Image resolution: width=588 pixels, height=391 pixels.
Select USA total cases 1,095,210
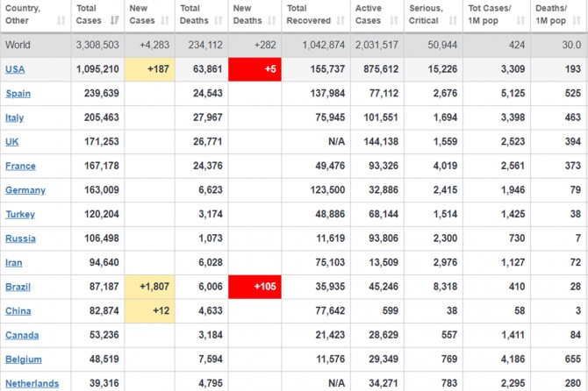(x=97, y=69)
